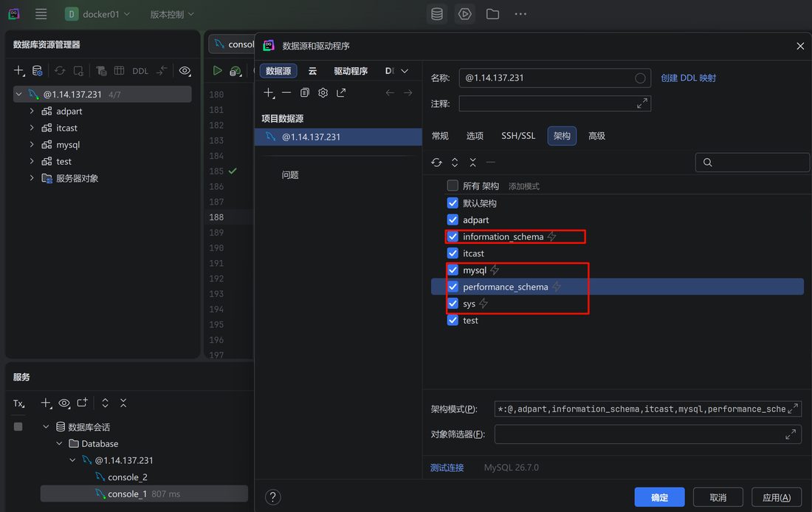This screenshot has height=512, width=812.
Task: Switch to the SSH/SSL tab
Action: pos(518,136)
